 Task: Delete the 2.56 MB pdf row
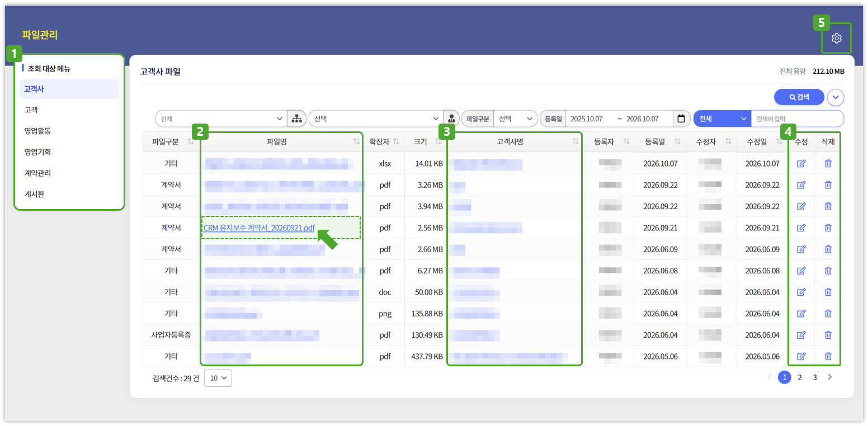click(x=828, y=228)
